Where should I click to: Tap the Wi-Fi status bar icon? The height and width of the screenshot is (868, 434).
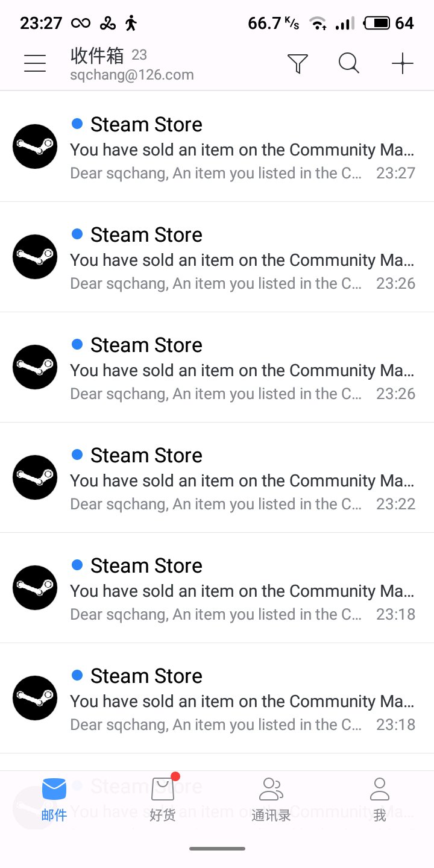[318, 24]
